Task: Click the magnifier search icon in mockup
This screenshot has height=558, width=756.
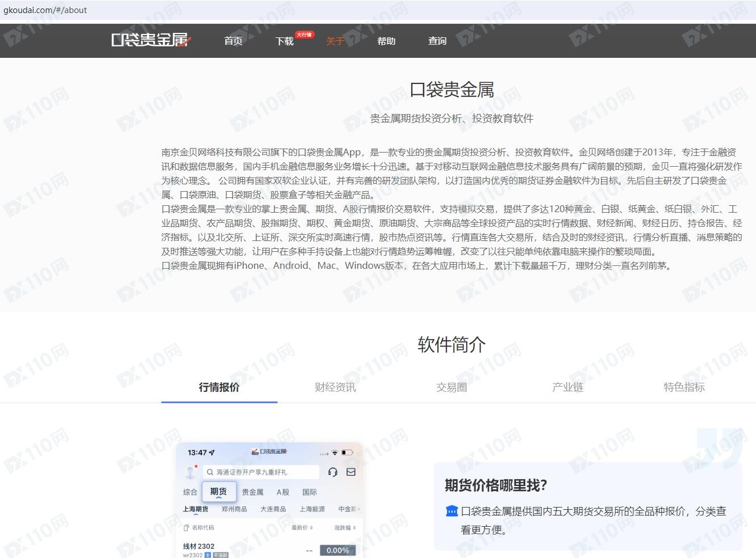Action: click(x=210, y=472)
